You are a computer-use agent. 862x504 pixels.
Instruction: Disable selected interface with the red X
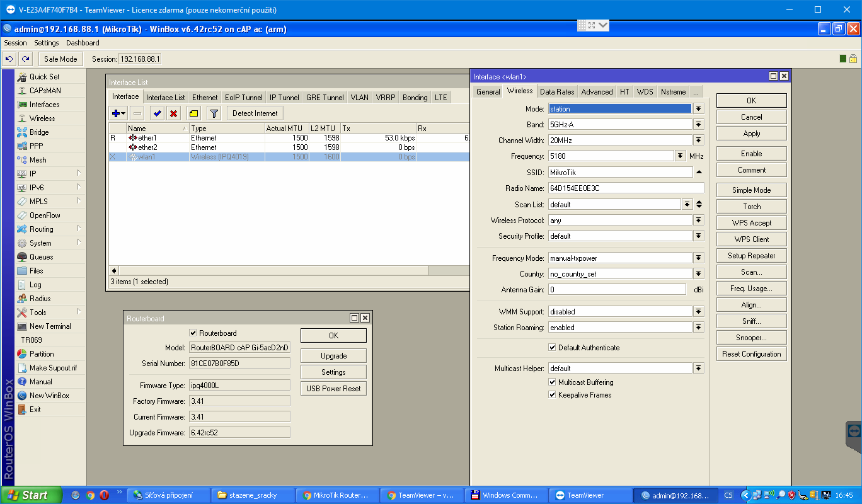[173, 113]
